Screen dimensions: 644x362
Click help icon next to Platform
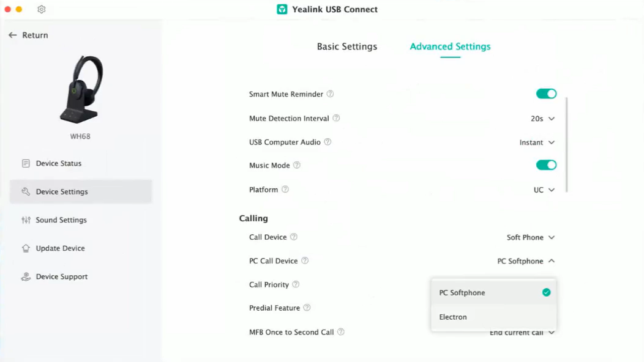pyautogui.click(x=285, y=189)
